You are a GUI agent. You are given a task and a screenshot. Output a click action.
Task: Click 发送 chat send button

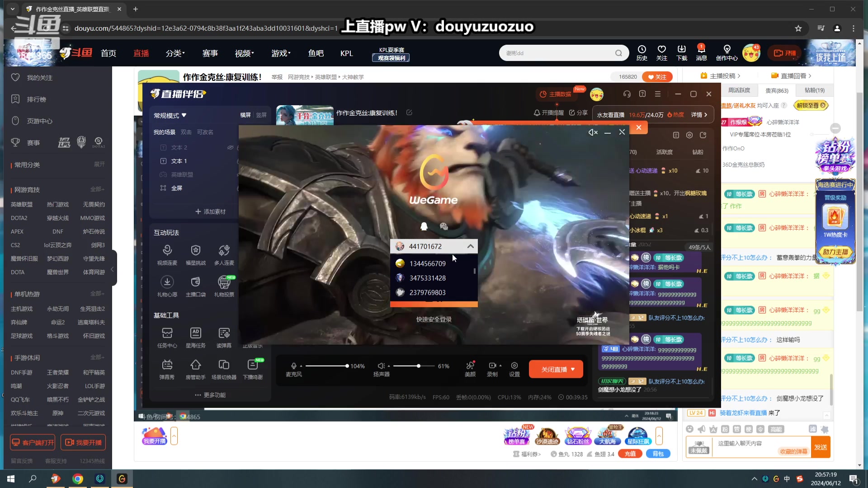(821, 447)
